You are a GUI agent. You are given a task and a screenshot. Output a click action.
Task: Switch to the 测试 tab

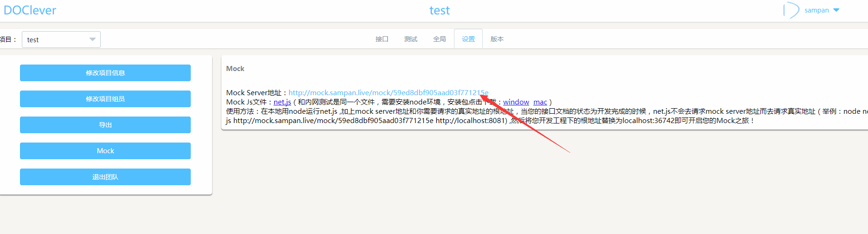(x=410, y=39)
